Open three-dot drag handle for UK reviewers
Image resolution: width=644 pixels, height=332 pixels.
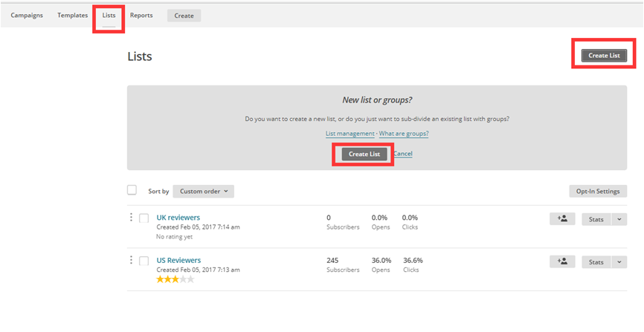[132, 218]
